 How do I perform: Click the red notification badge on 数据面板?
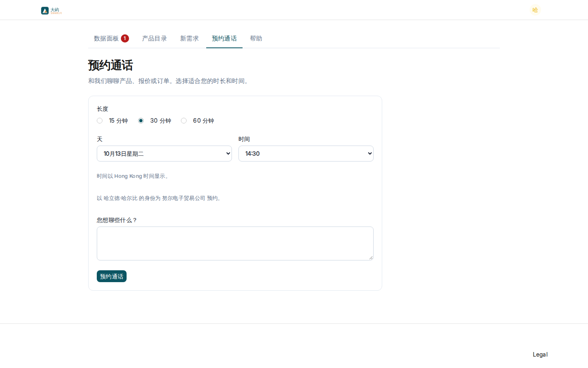coord(125,38)
